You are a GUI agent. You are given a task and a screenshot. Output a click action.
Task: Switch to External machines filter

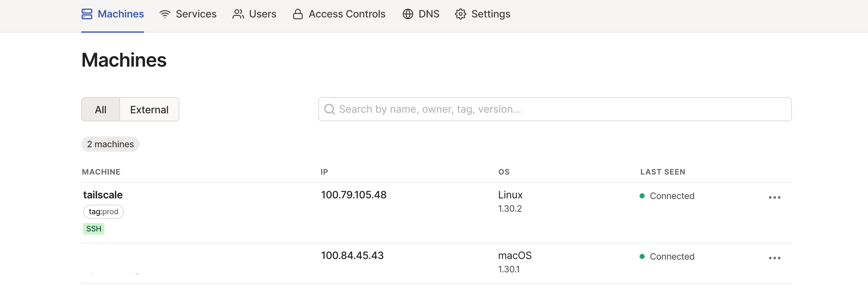point(149,109)
